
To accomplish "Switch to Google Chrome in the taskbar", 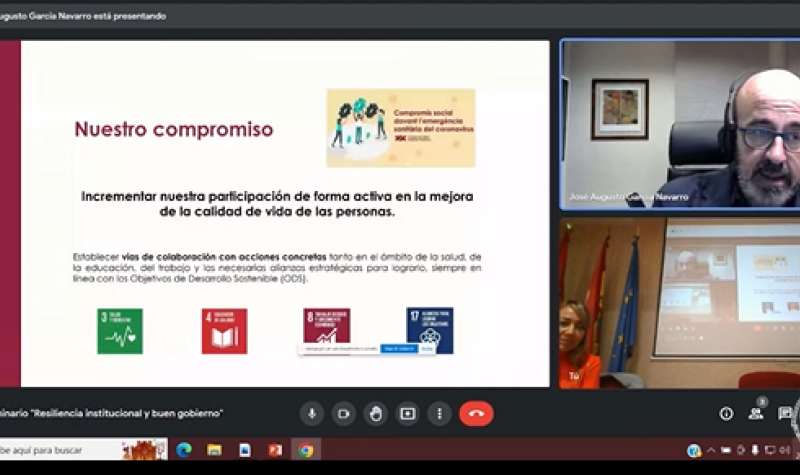I will pyautogui.click(x=305, y=450).
